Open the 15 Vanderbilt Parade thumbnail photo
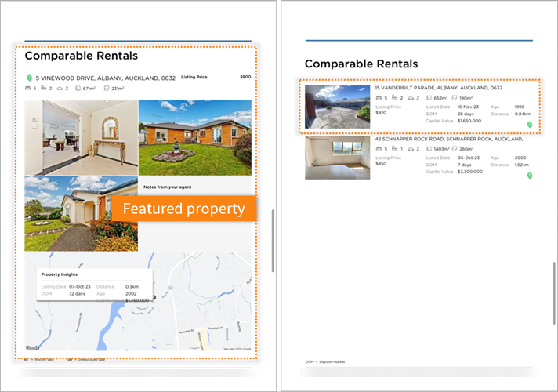 337,107
